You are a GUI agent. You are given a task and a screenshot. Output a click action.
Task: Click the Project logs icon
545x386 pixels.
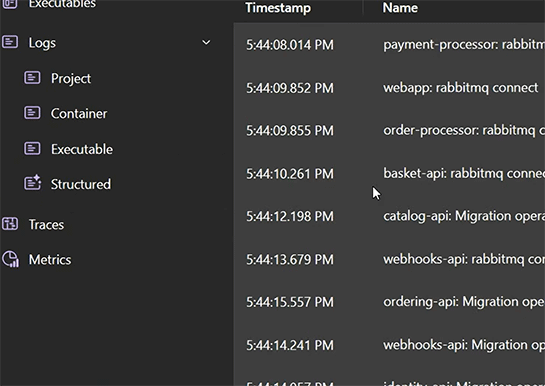[x=32, y=77]
